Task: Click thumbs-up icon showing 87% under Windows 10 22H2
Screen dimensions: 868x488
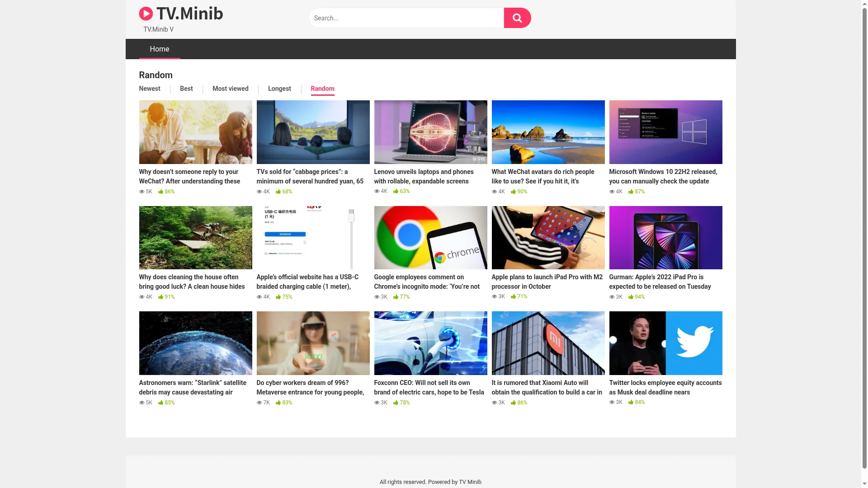Action: pyautogui.click(x=631, y=192)
